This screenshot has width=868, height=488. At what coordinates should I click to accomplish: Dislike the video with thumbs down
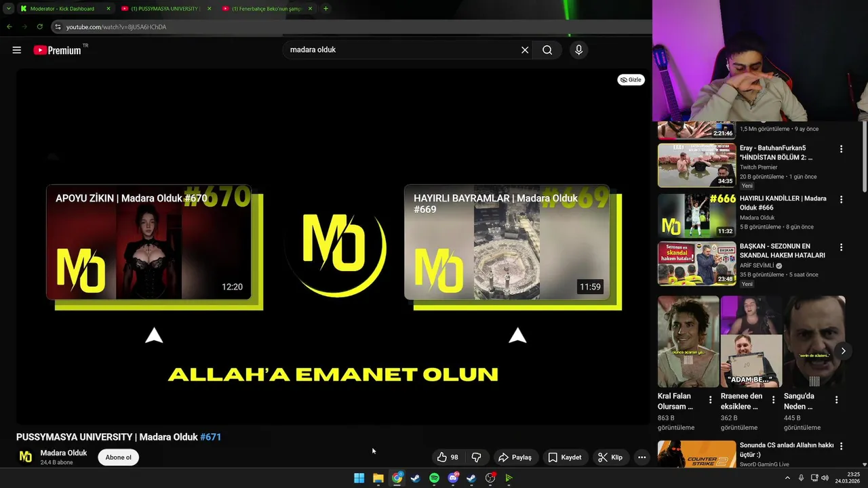476,457
